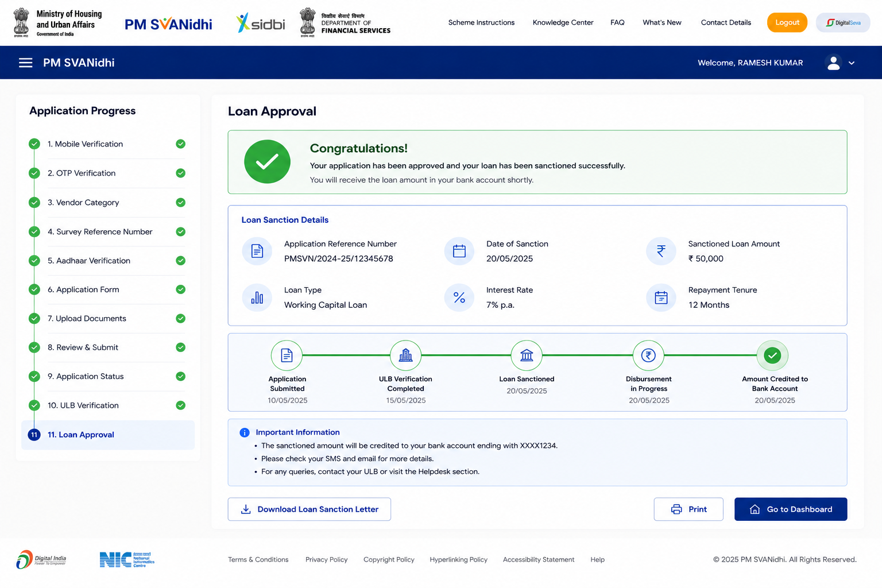Open Terms & Conditions link
The image size is (882, 588).
pyautogui.click(x=258, y=560)
